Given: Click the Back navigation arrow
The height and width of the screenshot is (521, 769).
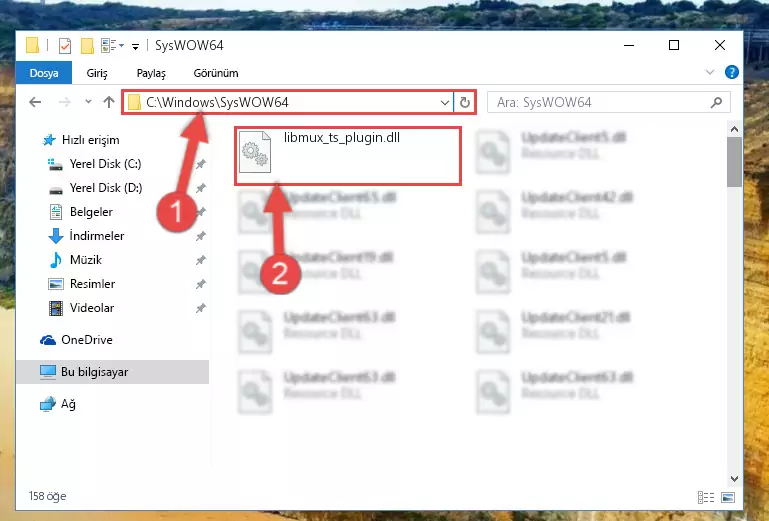Looking at the screenshot, I should tap(35, 102).
